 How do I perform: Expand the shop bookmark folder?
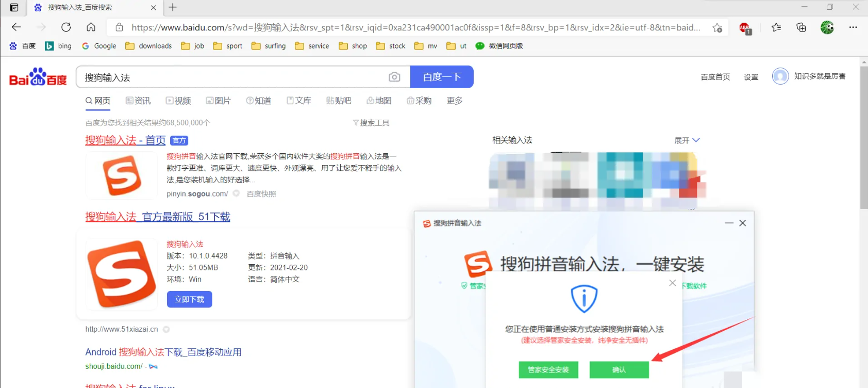point(353,46)
